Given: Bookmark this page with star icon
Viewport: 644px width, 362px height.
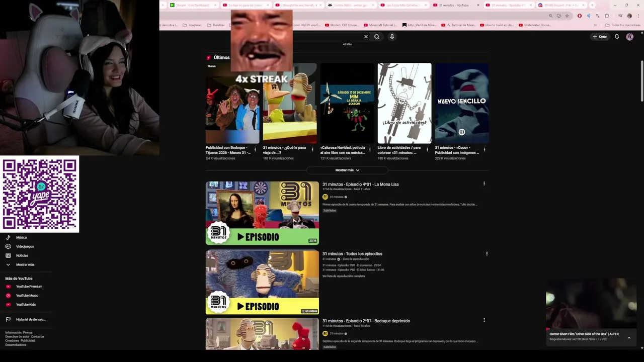Looking at the screenshot, I should (567, 16).
